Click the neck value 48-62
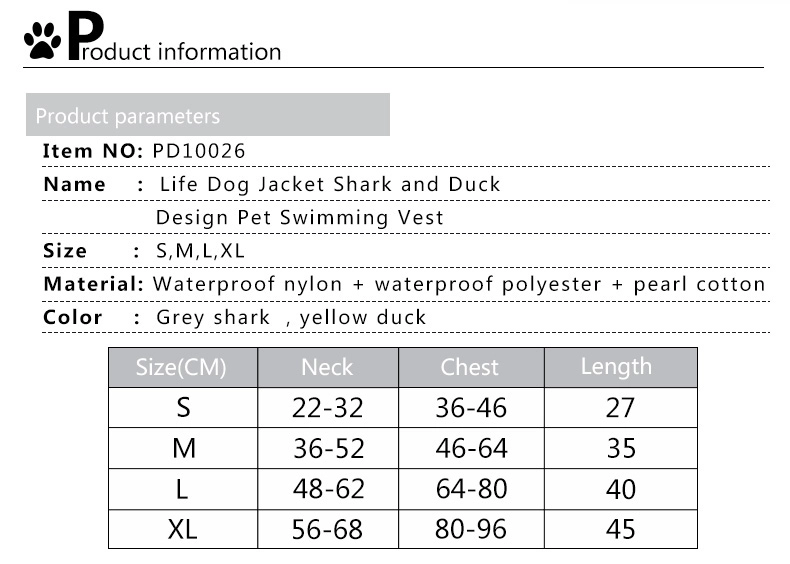The width and height of the screenshot is (790, 564). (x=328, y=489)
